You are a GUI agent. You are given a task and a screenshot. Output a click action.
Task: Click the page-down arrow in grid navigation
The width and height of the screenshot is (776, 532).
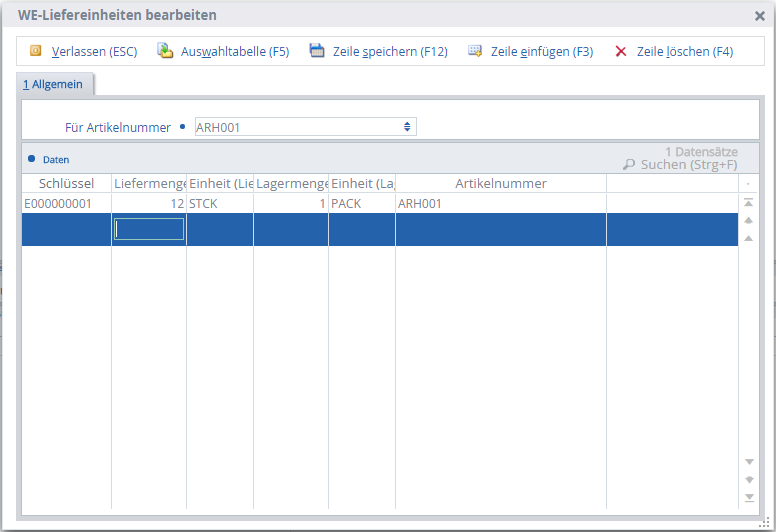[748, 479]
